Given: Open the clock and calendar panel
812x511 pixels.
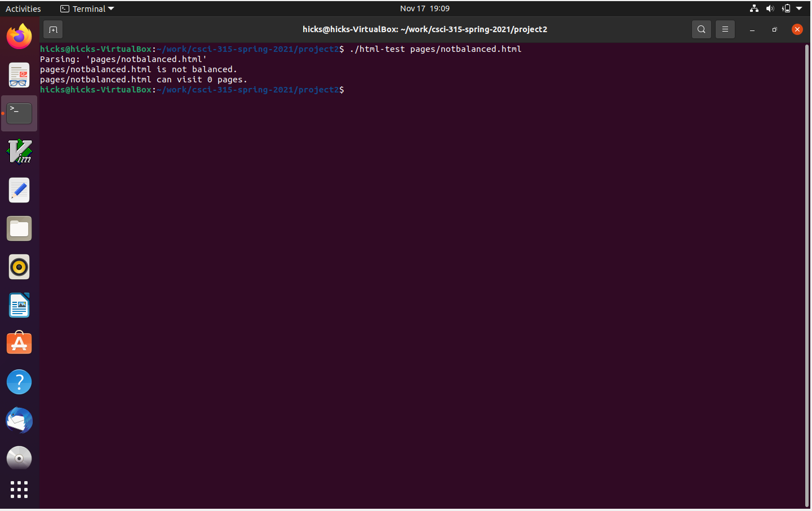Looking at the screenshot, I should point(425,8).
